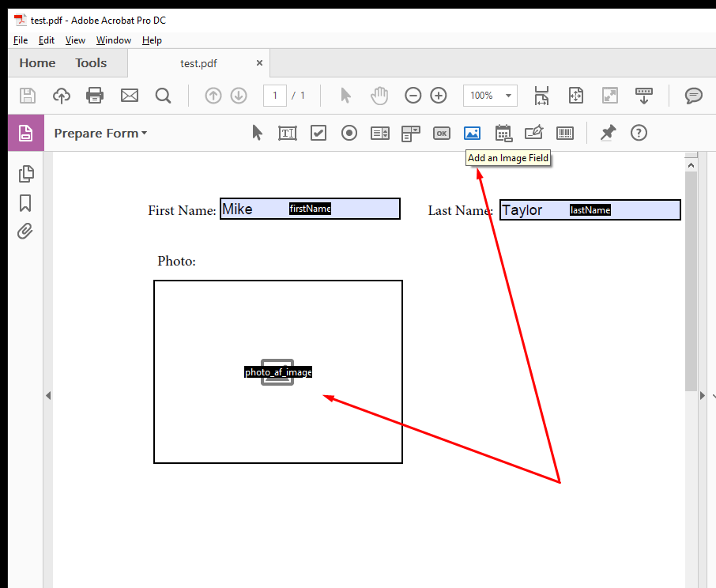Viewport: 716px width, 588px height.
Task: Click the Fit to one full page icon
Action: point(576,96)
